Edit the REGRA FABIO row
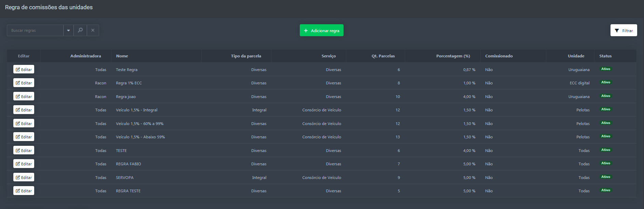The width and height of the screenshot is (644, 209). (24, 164)
